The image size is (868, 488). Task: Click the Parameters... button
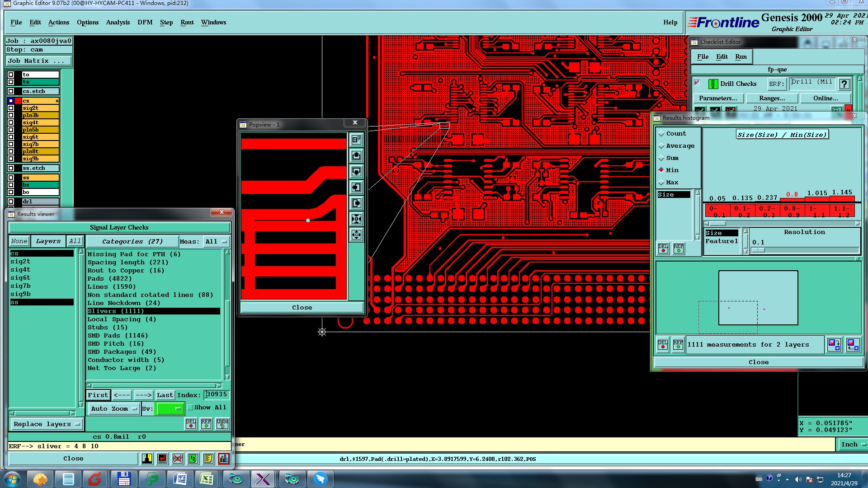[717, 98]
